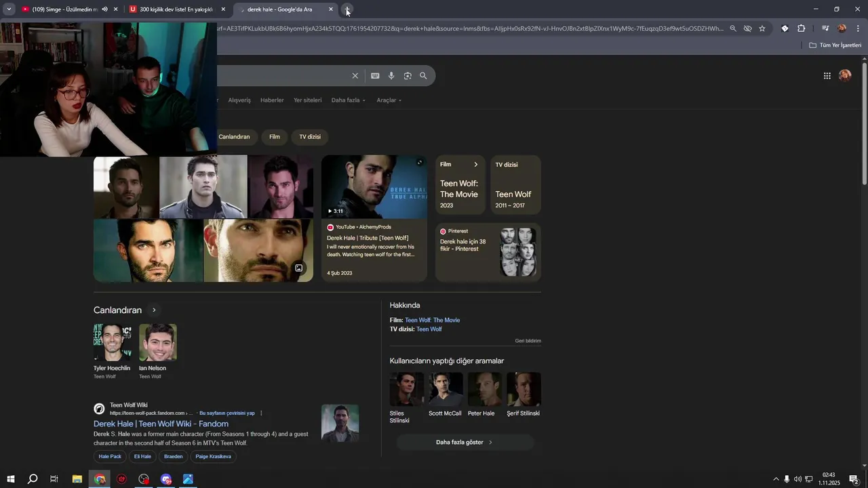The width and height of the screenshot is (868, 488).
Task: Switch to the Simge - Üzülmedin YouTube tab
Action: coord(64,9)
